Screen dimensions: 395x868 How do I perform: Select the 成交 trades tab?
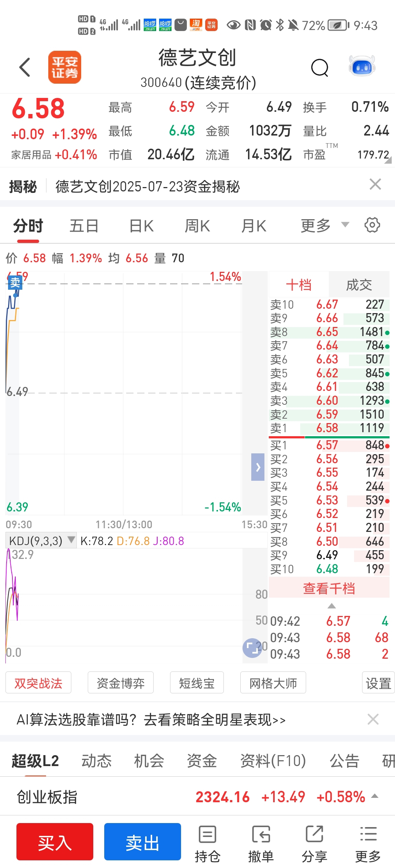tap(359, 285)
